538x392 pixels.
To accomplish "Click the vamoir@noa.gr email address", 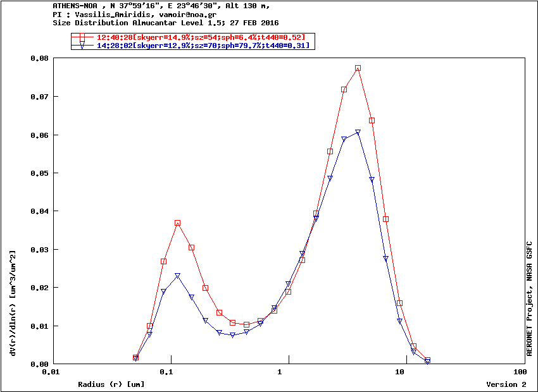I will coord(188,15).
